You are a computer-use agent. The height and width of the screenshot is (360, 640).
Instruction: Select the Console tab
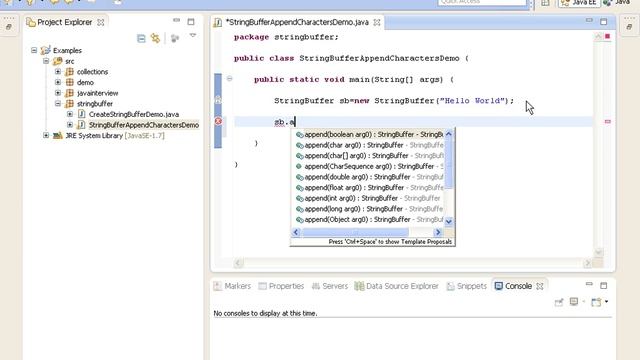click(513, 286)
